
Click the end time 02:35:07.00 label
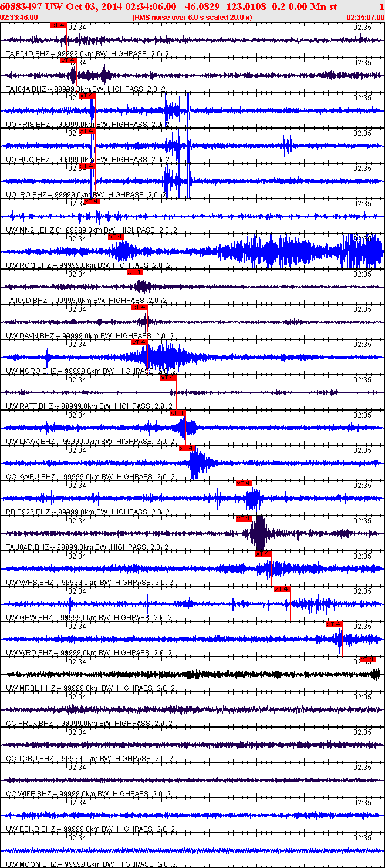(x=365, y=18)
